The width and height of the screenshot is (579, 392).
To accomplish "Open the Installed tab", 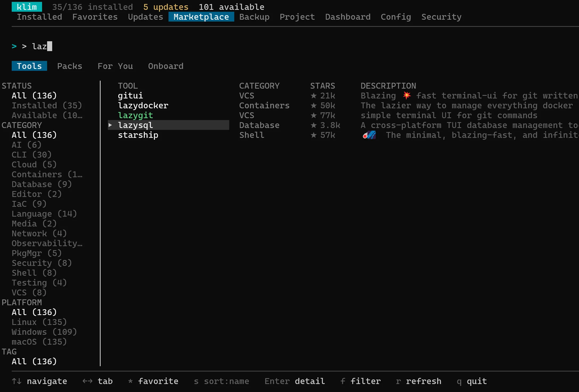I will (39, 17).
